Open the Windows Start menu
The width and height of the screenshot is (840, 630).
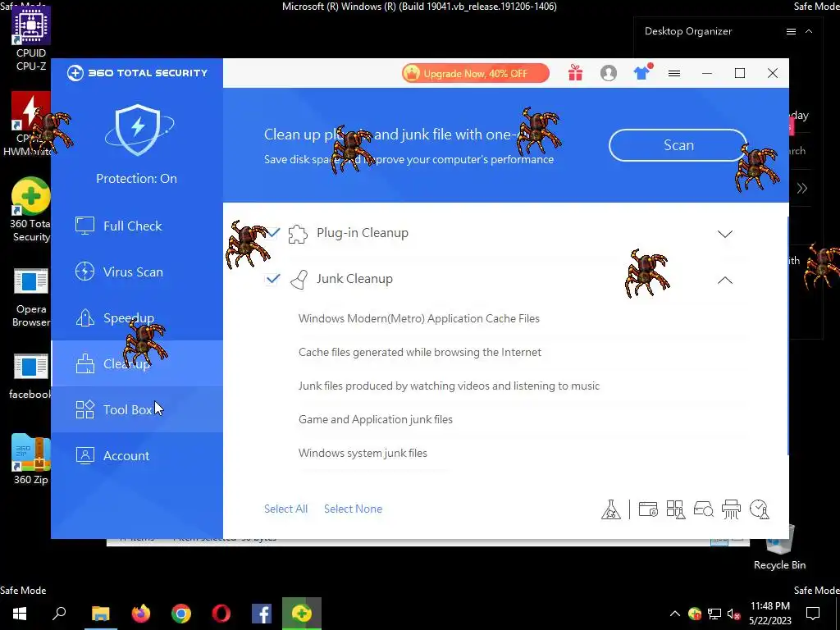coord(20,614)
